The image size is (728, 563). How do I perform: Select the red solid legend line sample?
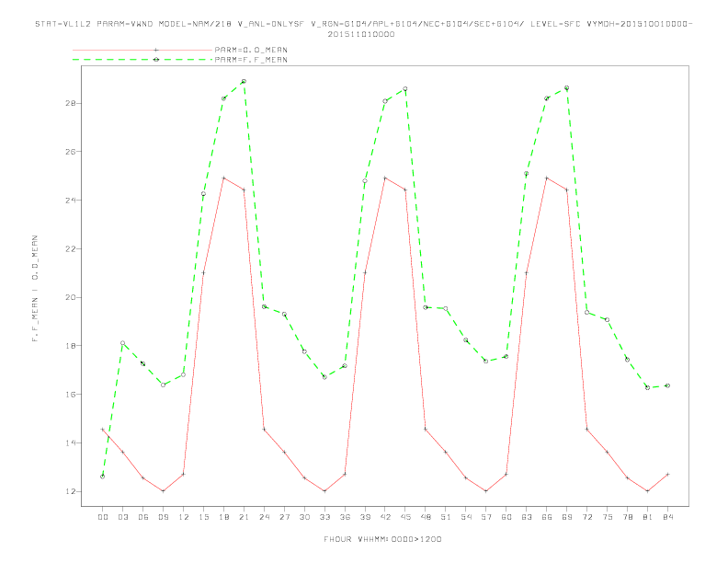tap(142, 50)
